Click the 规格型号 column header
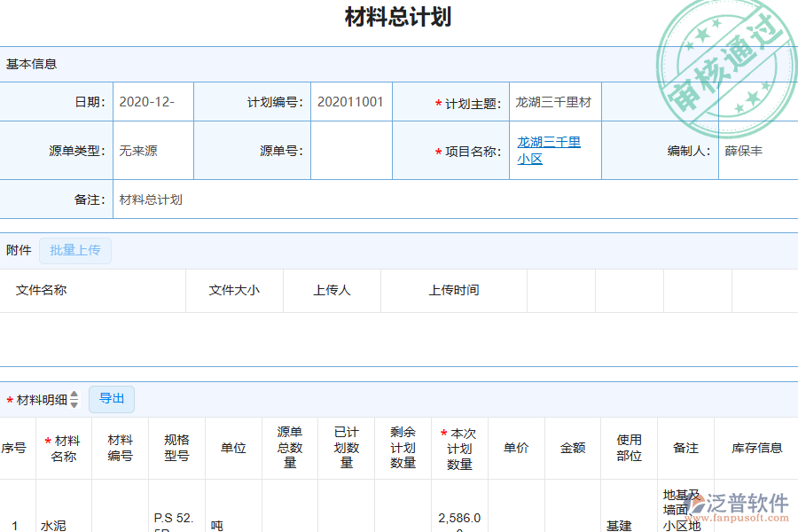Viewport: 798px width, 532px height. [x=176, y=449]
